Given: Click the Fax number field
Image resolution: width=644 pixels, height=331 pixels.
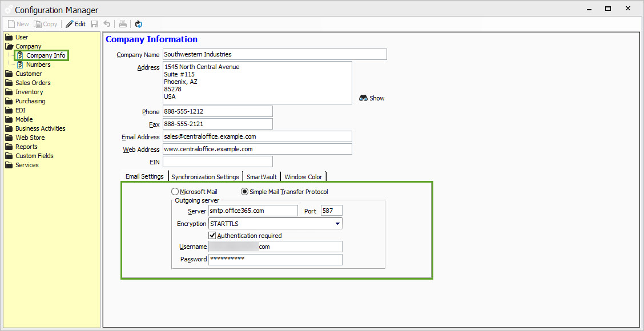Looking at the screenshot, I should (x=218, y=124).
